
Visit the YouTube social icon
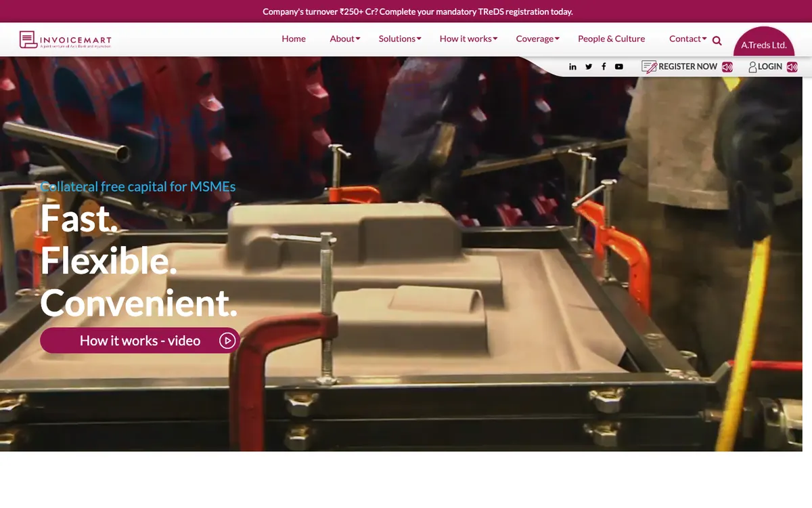point(619,66)
